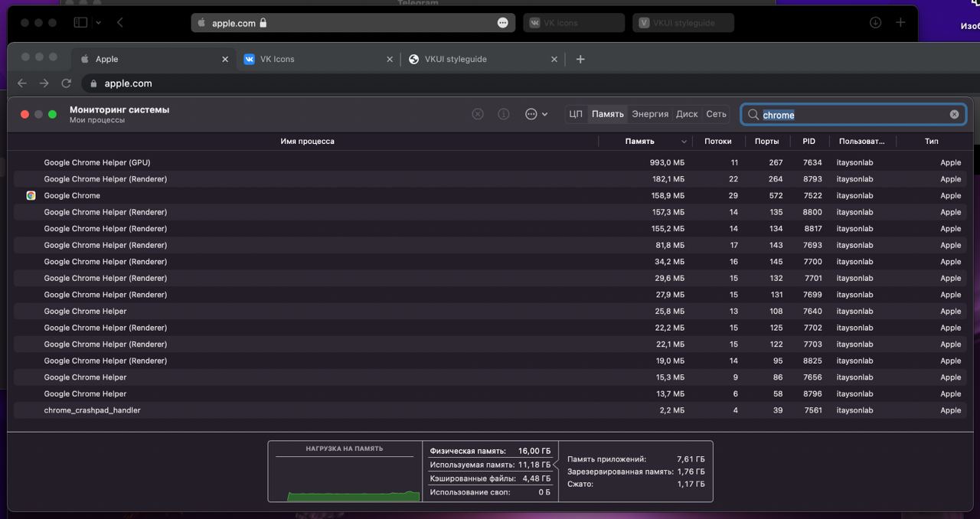Click the process info icon in Activity Monitor
980x519 pixels.
(x=504, y=114)
